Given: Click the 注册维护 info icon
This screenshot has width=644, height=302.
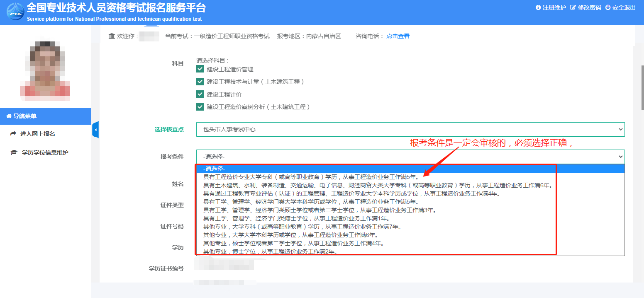Looking at the screenshot, I should [538, 7].
